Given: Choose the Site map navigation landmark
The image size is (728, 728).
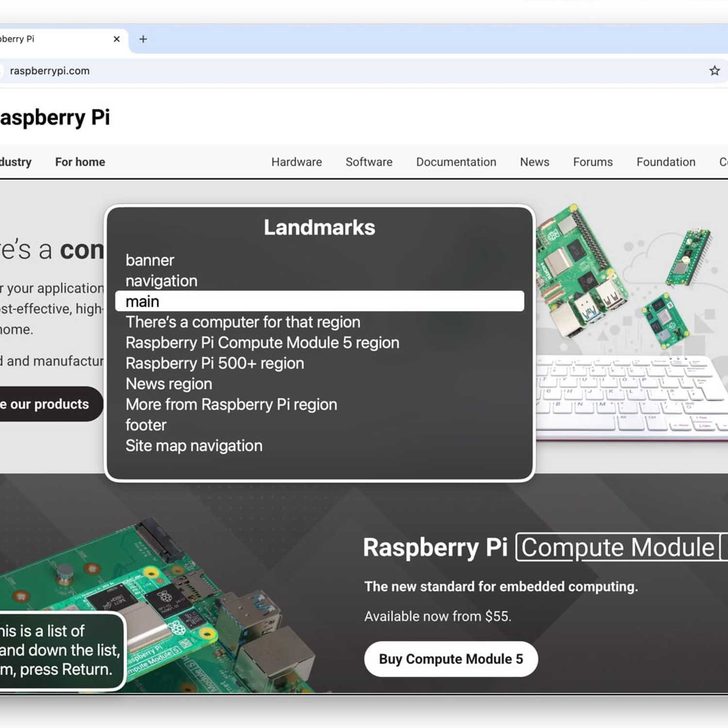Looking at the screenshot, I should (x=194, y=446).
